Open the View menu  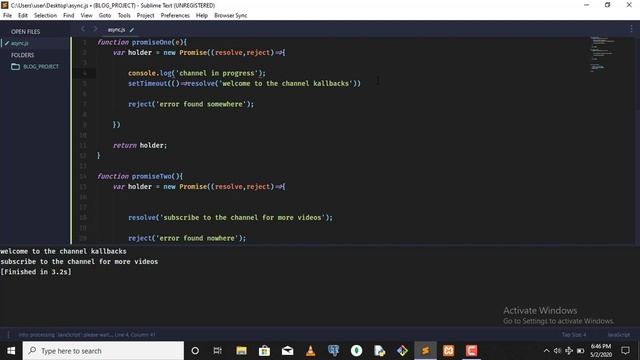point(87,16)
